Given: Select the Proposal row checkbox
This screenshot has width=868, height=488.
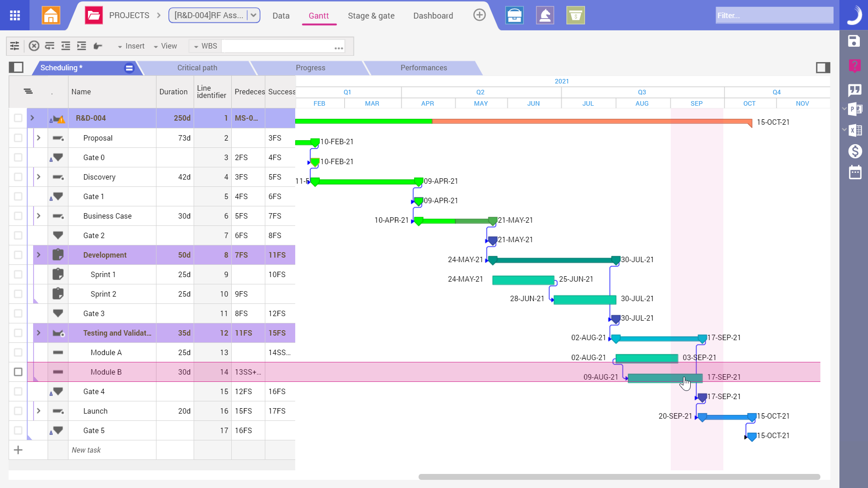Looking at the screenshot, I should pos(18,138).
